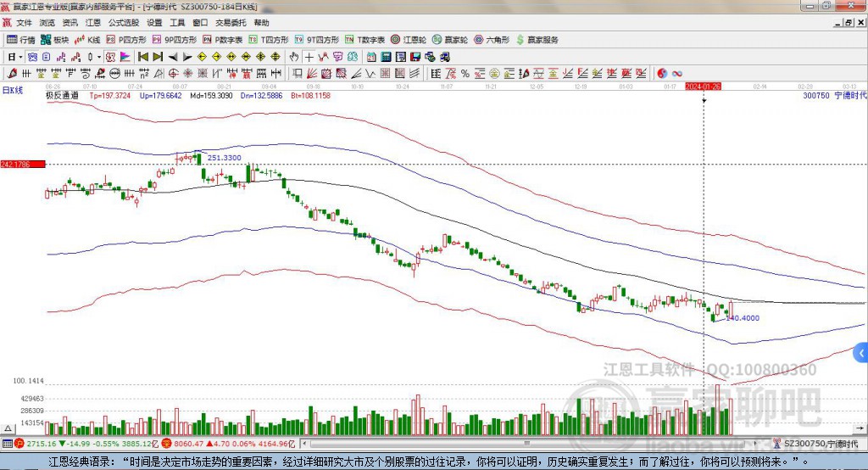
Task: Click the blue floating side button
Action: tap(861, 353)
